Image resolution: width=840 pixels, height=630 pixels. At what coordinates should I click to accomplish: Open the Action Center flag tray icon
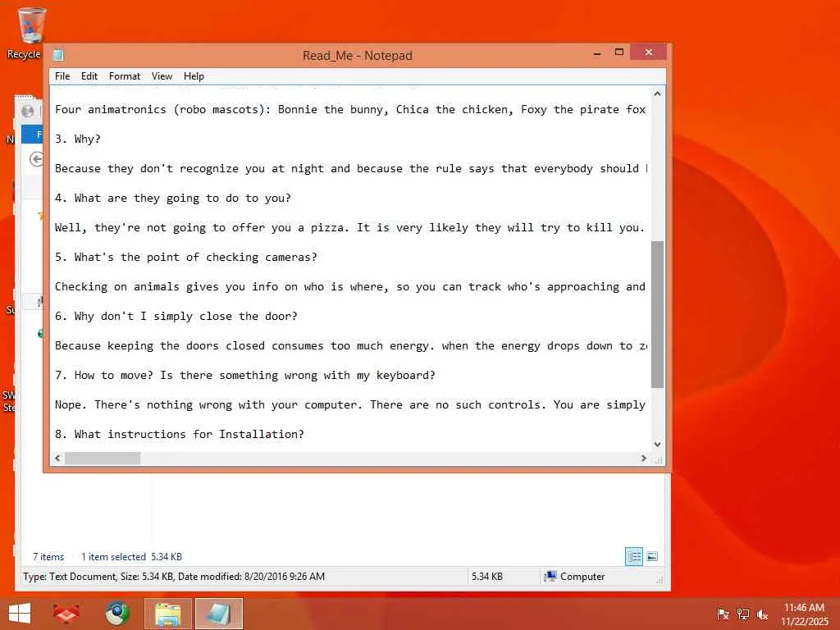coord(723,614)
